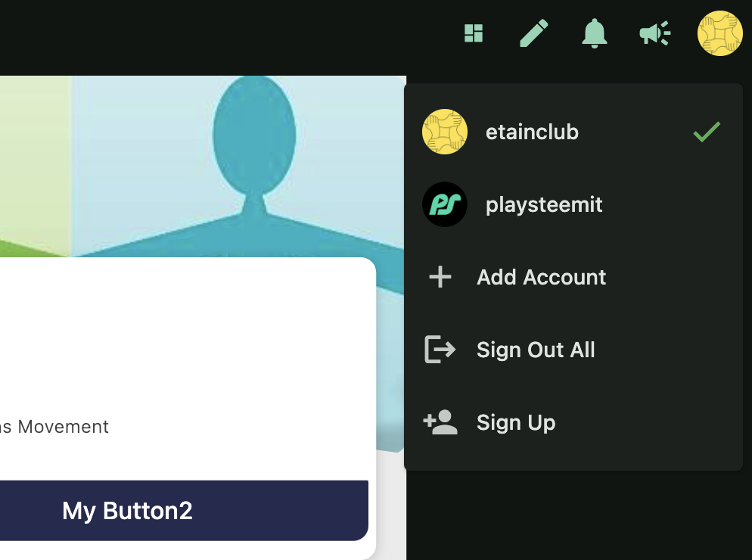Choose Sign Up in the menu

coord(573,422)
